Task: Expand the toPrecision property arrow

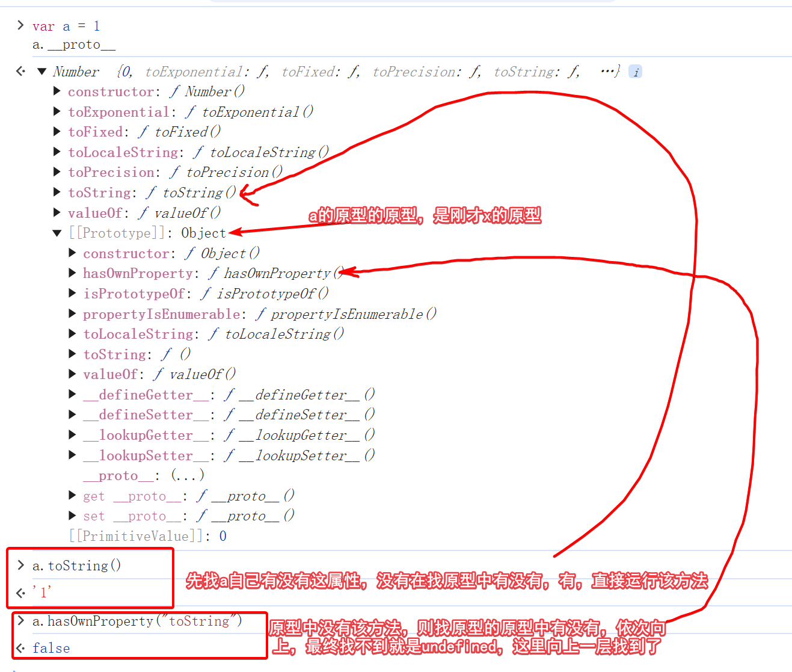Action: [x=57, y=172]
